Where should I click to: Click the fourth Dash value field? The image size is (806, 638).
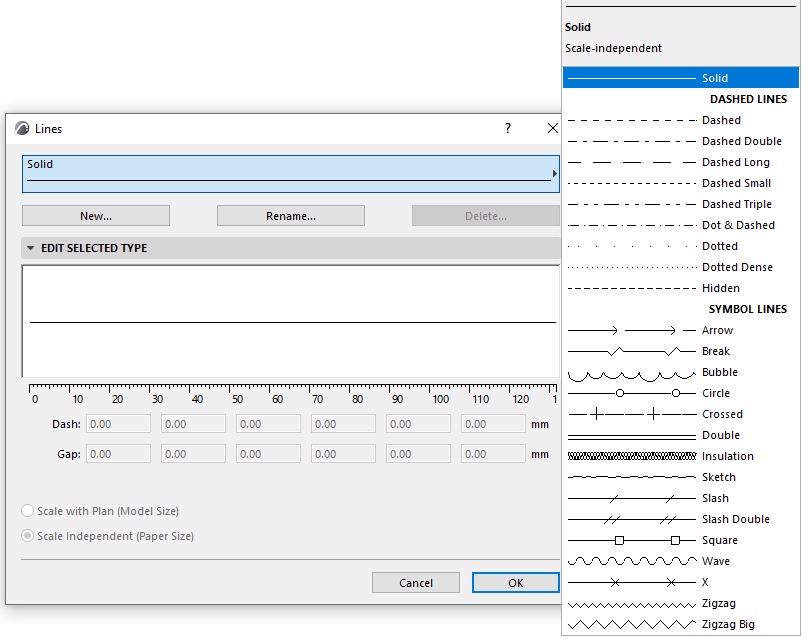(x=343, y=424)
